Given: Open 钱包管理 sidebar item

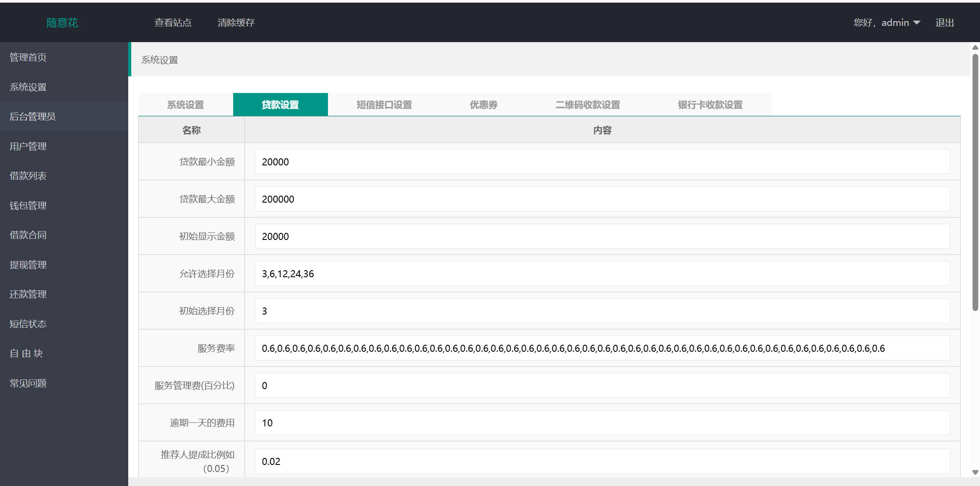Looking at the screenshot, I should tap(28, 206).
